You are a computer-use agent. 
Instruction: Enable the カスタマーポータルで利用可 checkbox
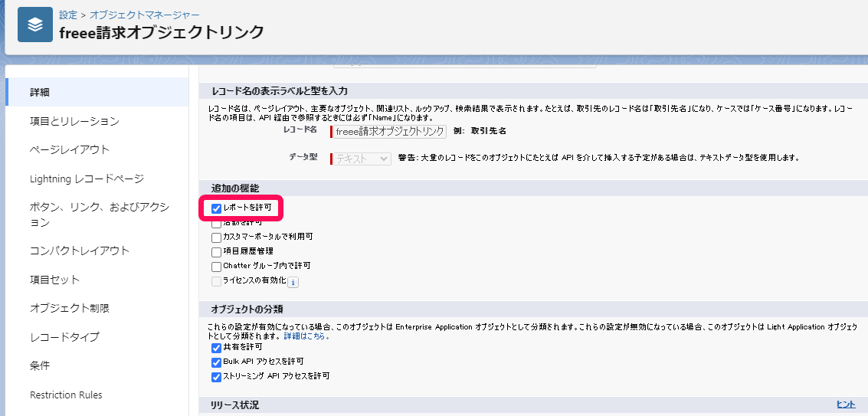[x=217, y=237]
